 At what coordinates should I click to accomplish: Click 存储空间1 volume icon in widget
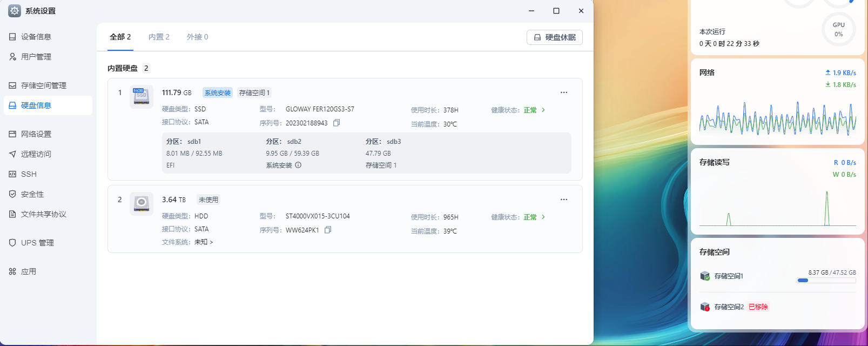click(x=705, y=276)
